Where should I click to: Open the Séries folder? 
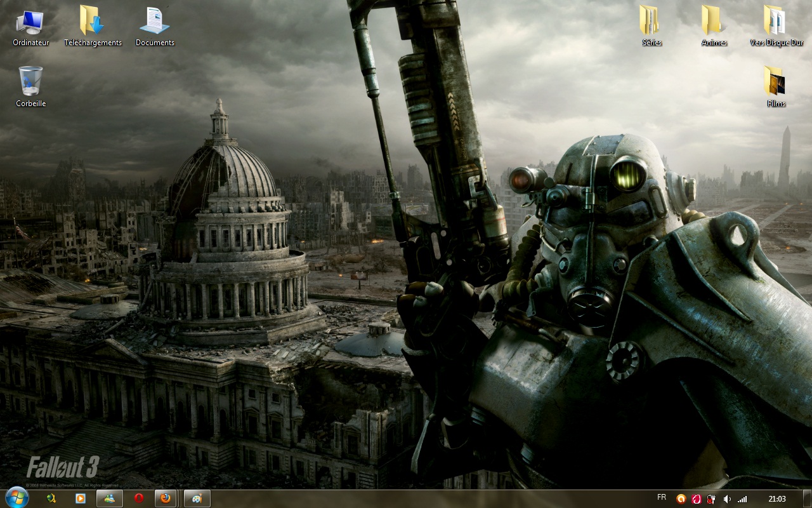tap(652, 27)
